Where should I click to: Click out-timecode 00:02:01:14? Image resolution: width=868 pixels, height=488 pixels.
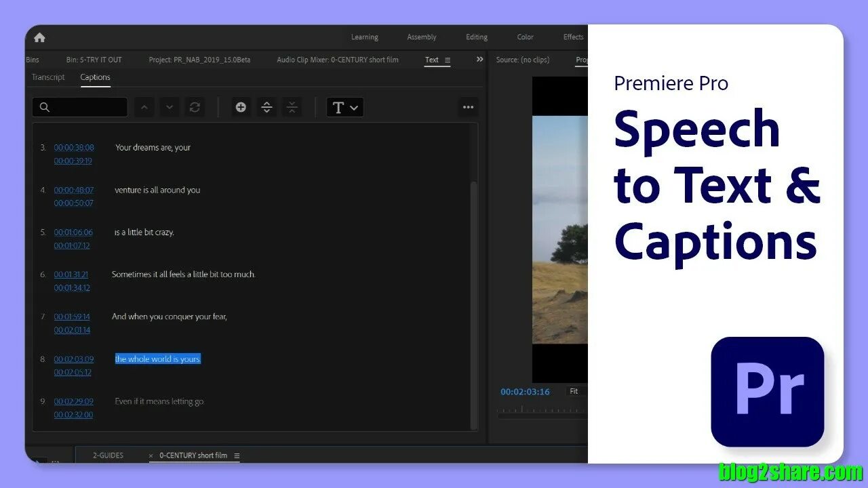pos(72,330)
